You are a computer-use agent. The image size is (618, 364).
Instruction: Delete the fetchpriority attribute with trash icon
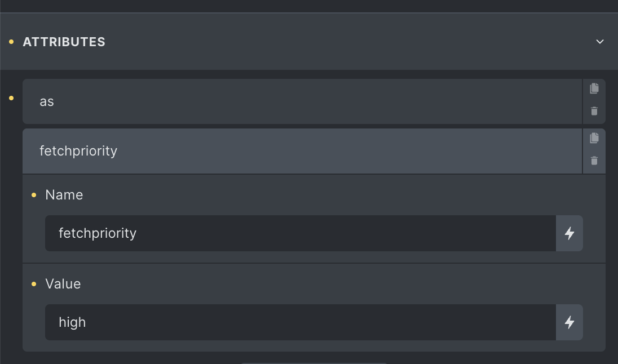[594, 161]
